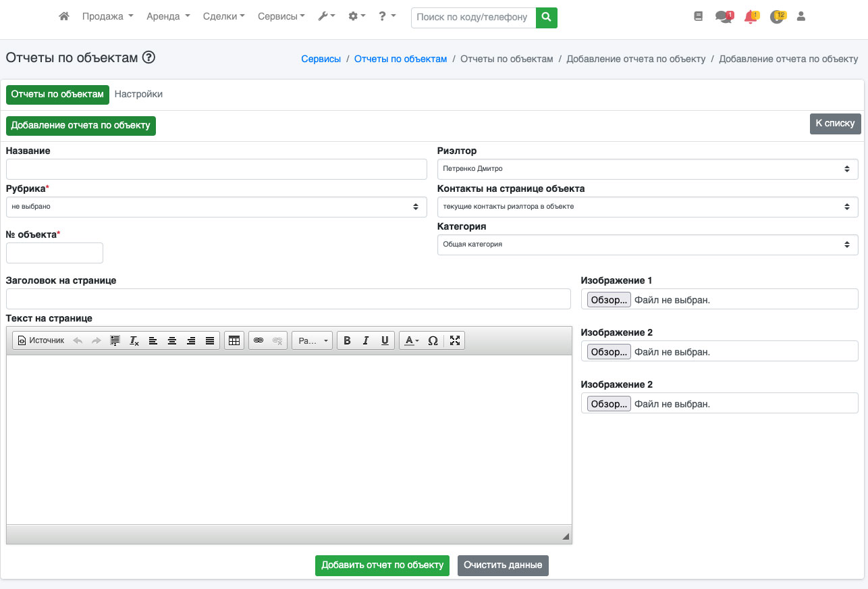Insert special character (Omega icon)

[x=433, y=341]
